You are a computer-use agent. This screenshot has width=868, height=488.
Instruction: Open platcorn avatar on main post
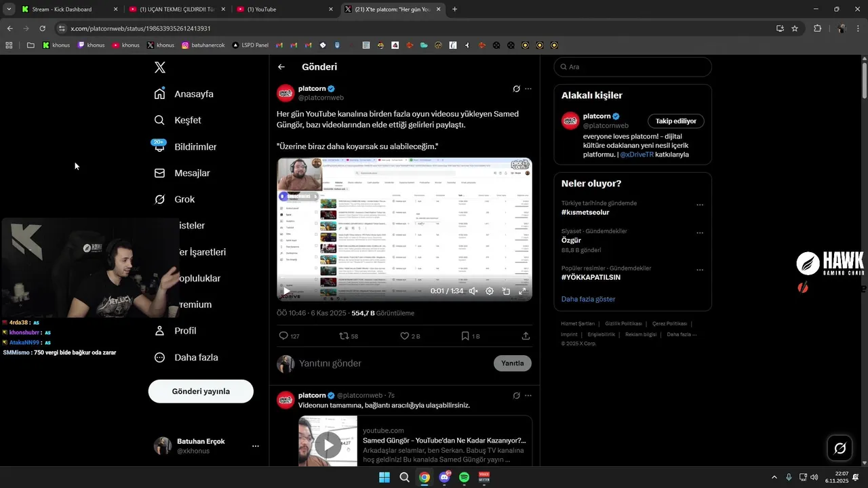pyautogui.click(x=285, y=93)
